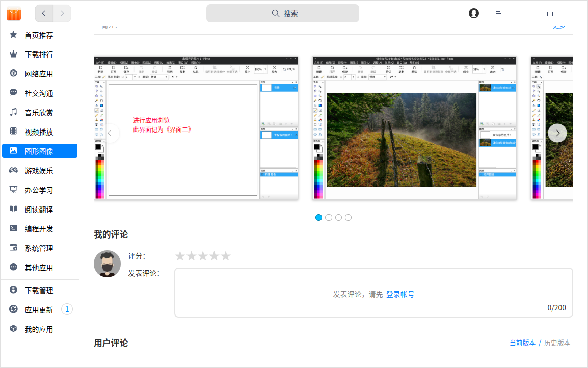This screenshot has height=368, width=588.
Task: Open the hamburger main menu
Action: click(499, 14)
